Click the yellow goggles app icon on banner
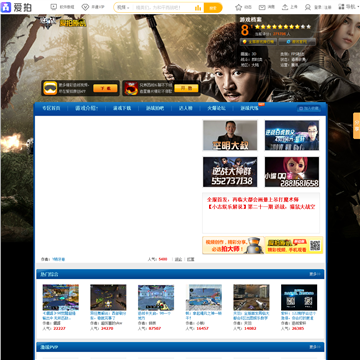This screenshot has height=360, width=360. pos(50,88)
